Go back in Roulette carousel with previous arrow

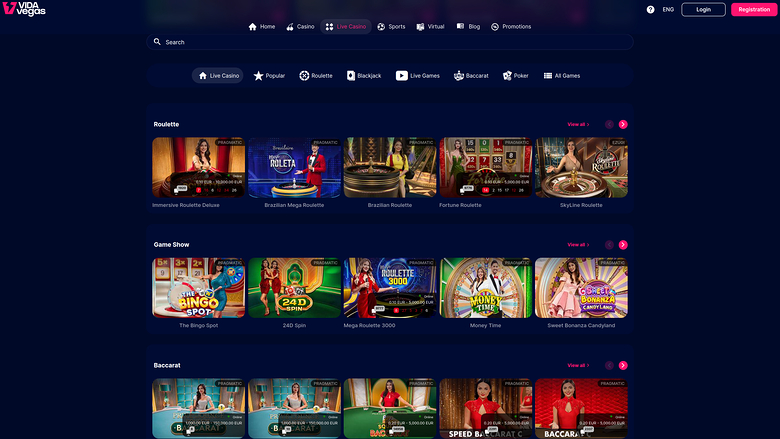coord(609,124)
